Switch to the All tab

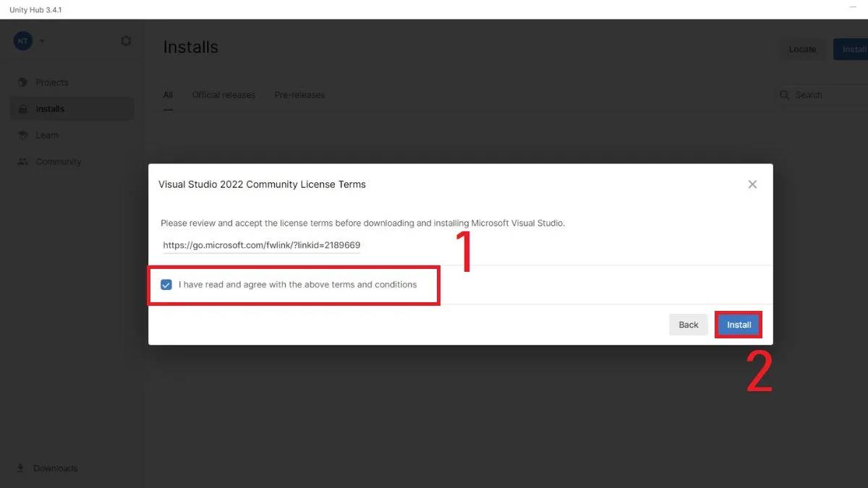point(168,95)
